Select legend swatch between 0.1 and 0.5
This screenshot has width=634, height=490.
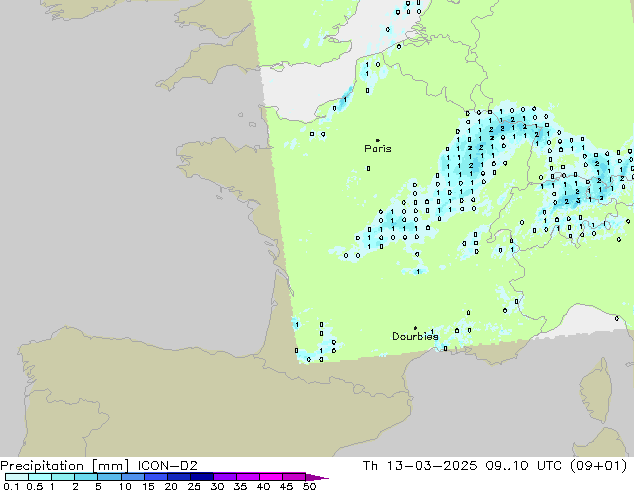(17, 477)
